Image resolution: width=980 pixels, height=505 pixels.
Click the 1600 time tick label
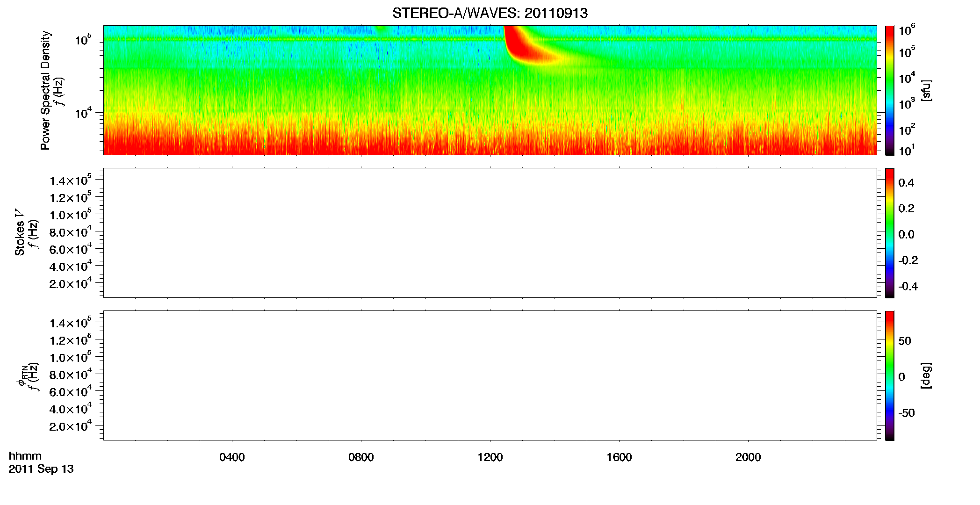(x=619, y=457)
